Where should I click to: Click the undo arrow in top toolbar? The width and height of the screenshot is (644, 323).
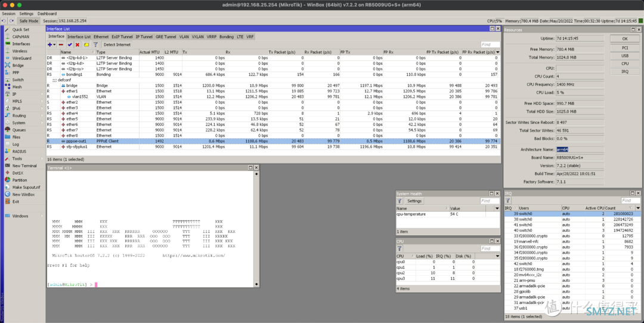(x=4, y=20)
